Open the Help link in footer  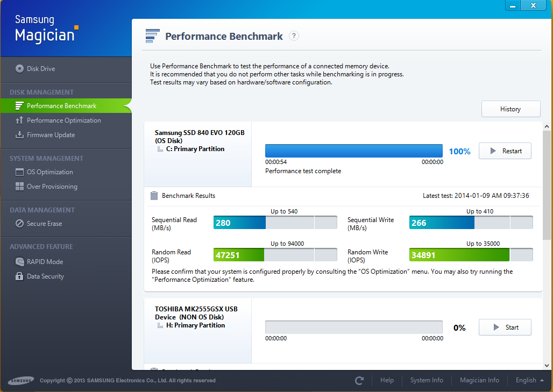click(x=387, y=380)
